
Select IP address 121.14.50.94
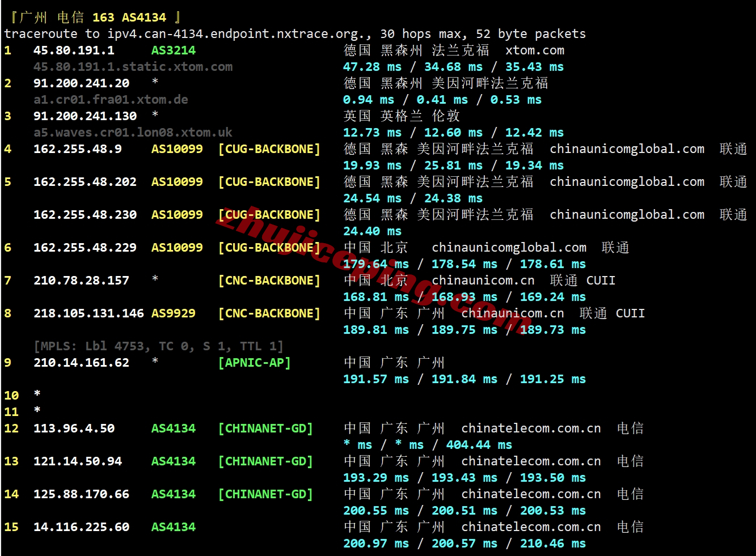pos(78,461)
